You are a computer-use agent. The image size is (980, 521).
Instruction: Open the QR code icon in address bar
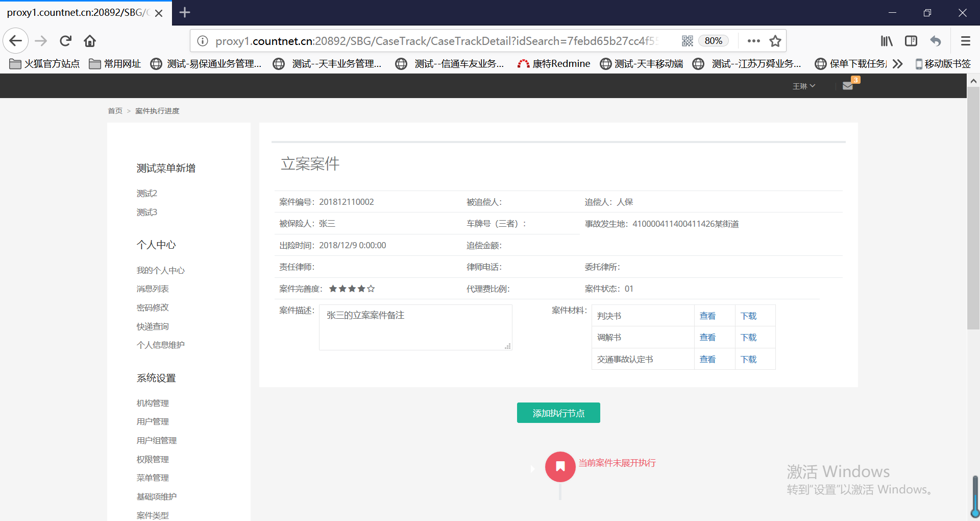687,41
